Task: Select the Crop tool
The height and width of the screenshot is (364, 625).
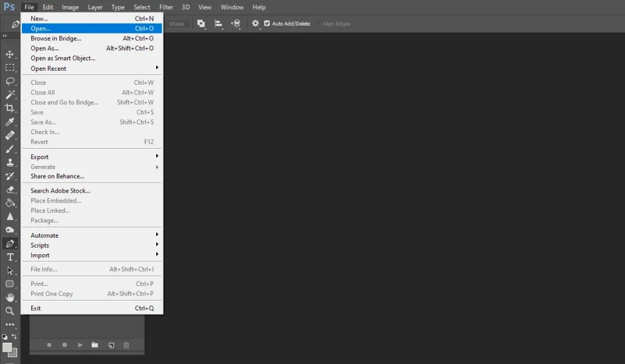Action: point(10,109)
